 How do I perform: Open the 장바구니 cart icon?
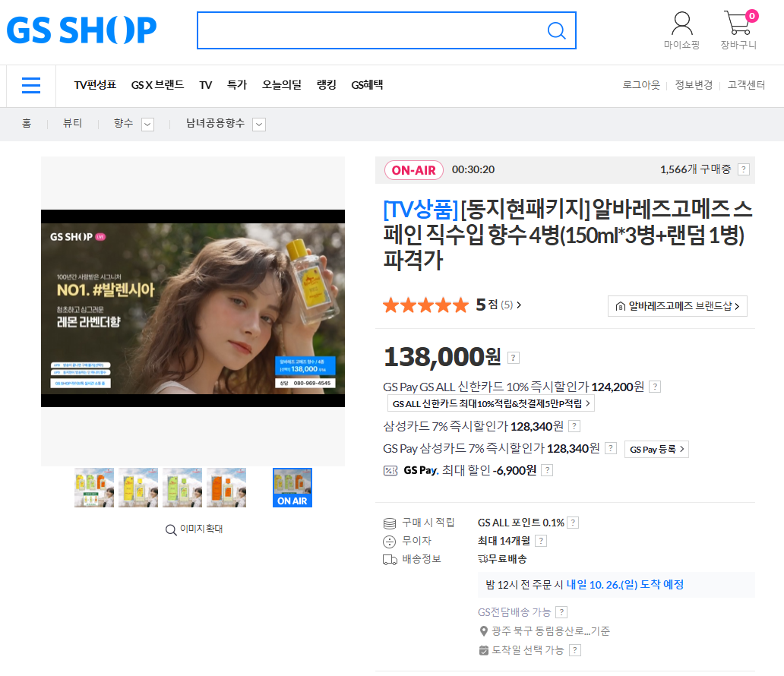coord(739,30)
